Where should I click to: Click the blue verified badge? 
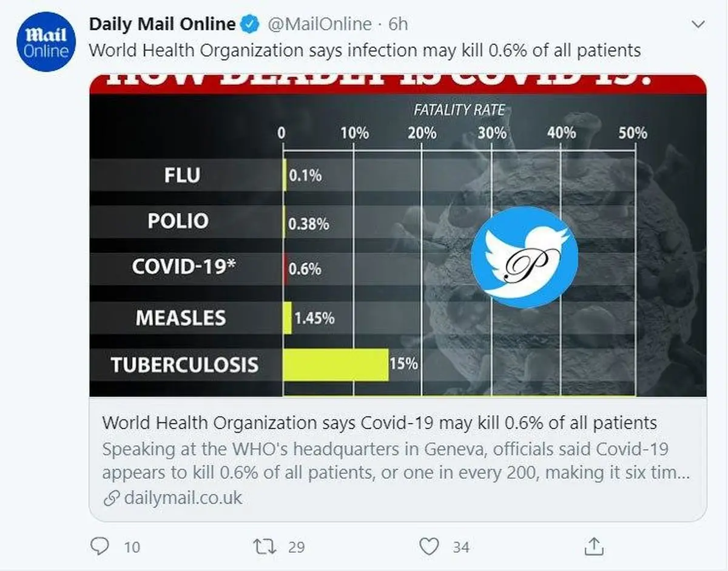click(x=249, y=24)
